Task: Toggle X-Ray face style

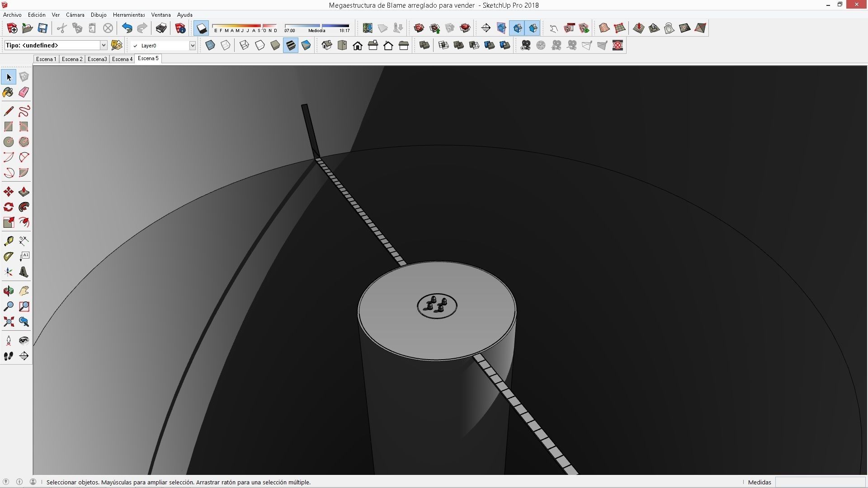Action: pos(210,45)
